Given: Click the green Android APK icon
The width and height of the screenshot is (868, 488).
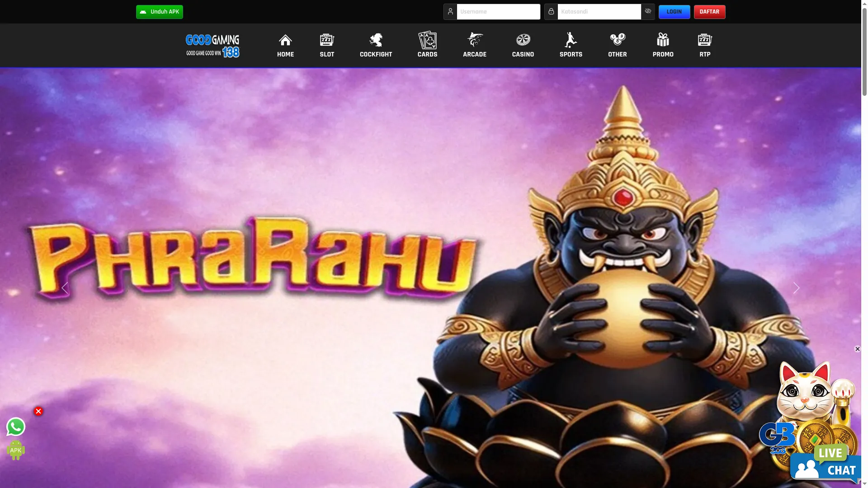Looking at the screenshot, I should coord(16,450).
